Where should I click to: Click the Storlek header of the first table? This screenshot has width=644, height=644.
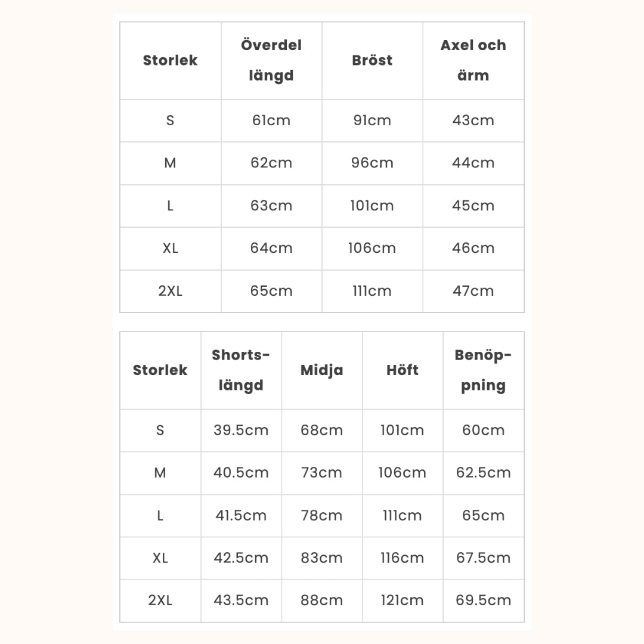[x=170, y=60]
